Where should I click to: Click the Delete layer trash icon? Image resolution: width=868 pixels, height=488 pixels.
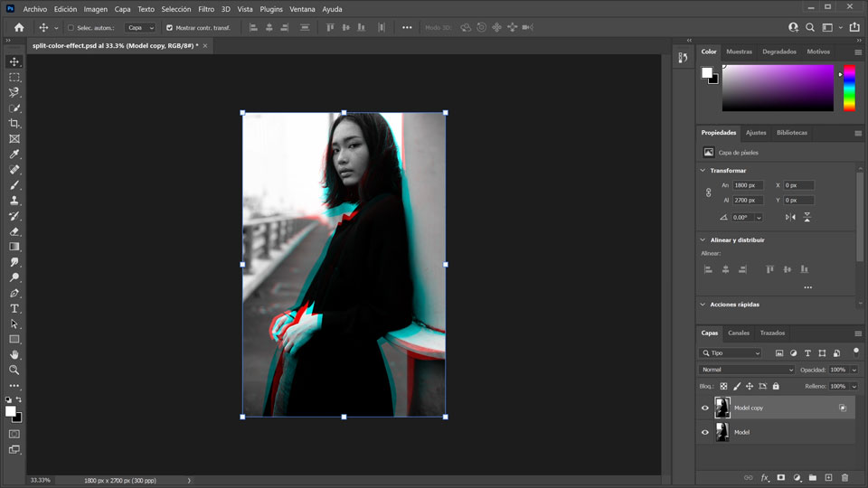844,477
